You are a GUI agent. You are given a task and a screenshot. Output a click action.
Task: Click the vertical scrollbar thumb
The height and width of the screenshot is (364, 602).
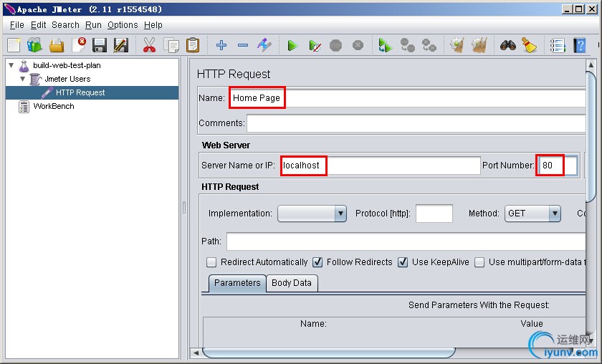pos(591,137)
